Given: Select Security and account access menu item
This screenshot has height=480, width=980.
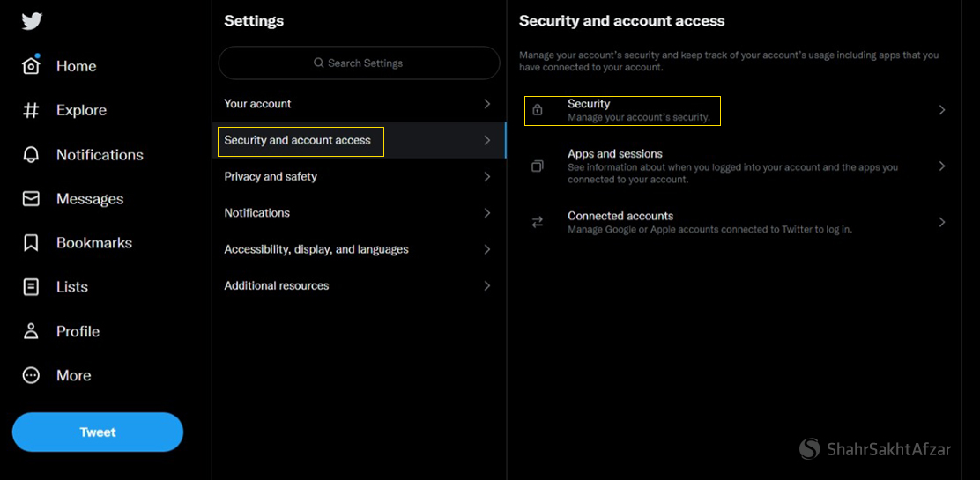Looking at the screenshot, I should click(298, 140).
